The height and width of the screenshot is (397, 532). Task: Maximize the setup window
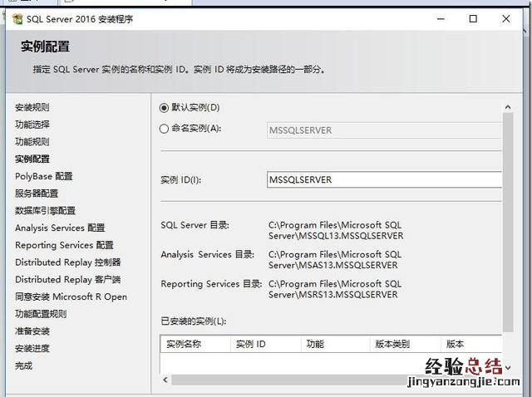pyautogui.click(x=473, y=19)
